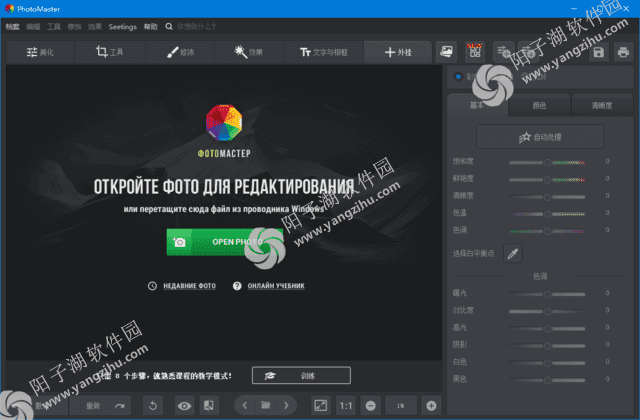
Task: Adjust the 色温 slider handle
Action: (x=547, y=213)
